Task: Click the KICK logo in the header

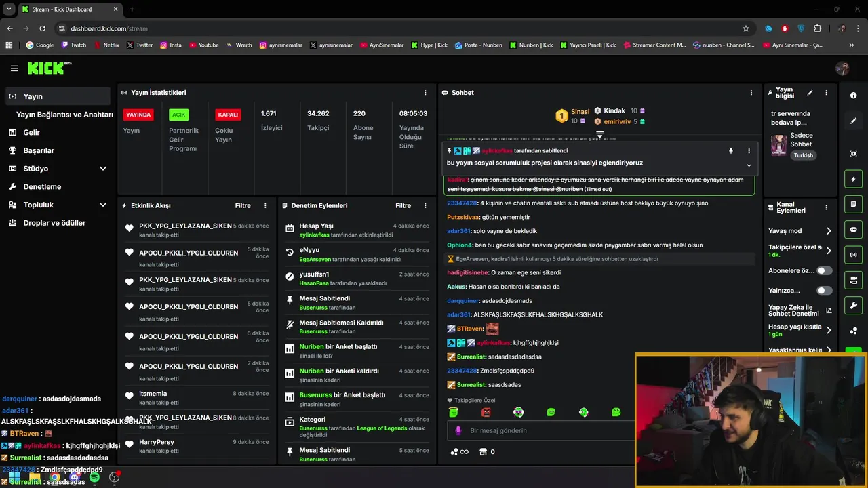Action: [x=50, y=68]
